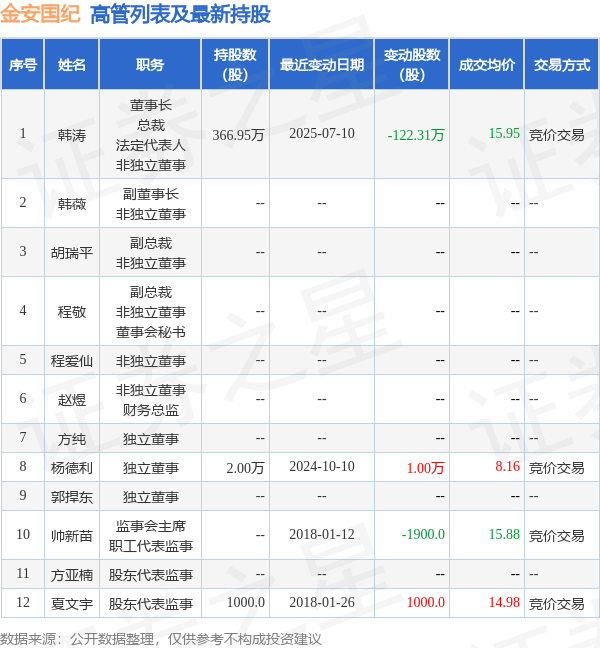Click 竞价交易 in 韩涛's row
The image size is (600, 648).
(x=557, y=135)
